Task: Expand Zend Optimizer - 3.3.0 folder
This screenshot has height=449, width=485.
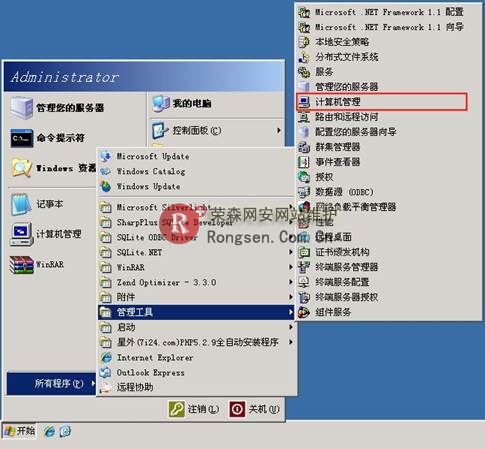Action: coord(196,282)
